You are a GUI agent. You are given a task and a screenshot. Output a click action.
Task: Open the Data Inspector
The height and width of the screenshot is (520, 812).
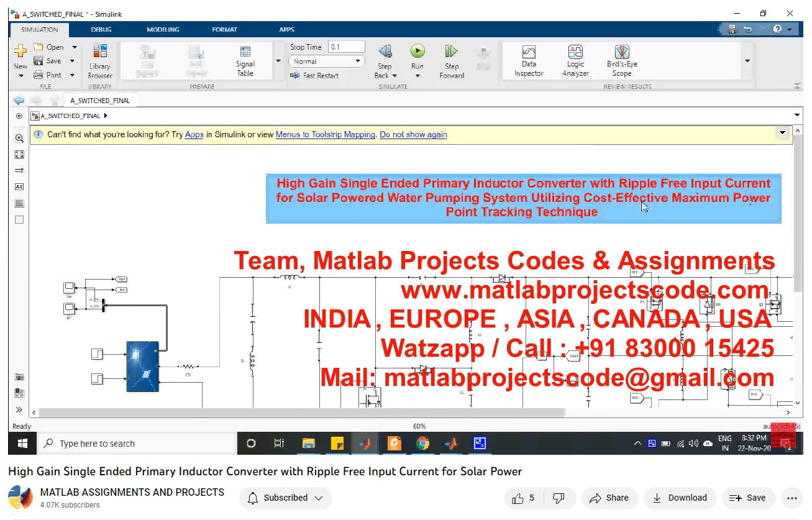529,60
